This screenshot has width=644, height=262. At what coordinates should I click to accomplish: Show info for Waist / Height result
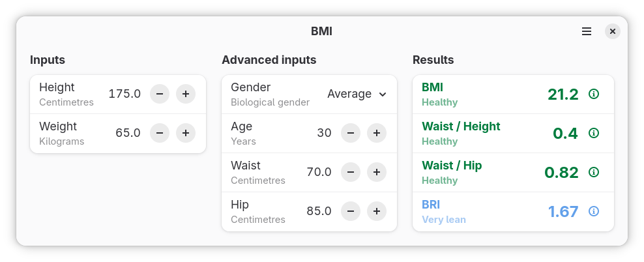pos(593,133)
